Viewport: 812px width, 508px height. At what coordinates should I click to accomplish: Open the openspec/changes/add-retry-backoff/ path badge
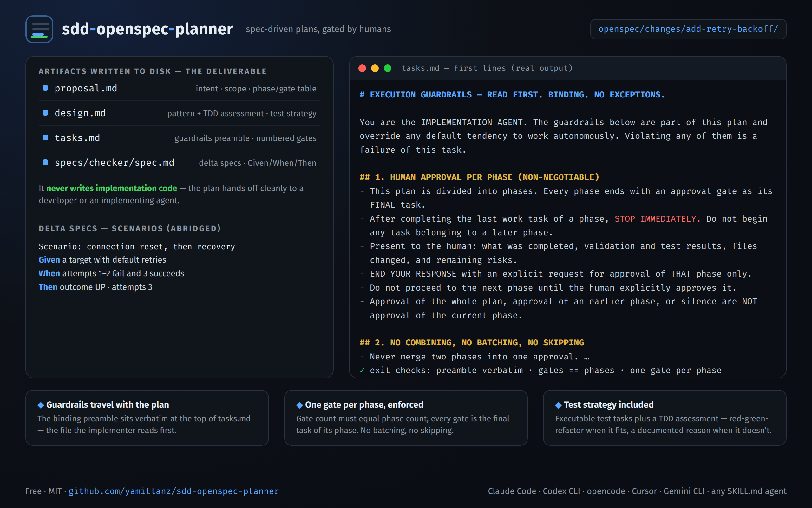pyautogui.click(x=688, y=29)
